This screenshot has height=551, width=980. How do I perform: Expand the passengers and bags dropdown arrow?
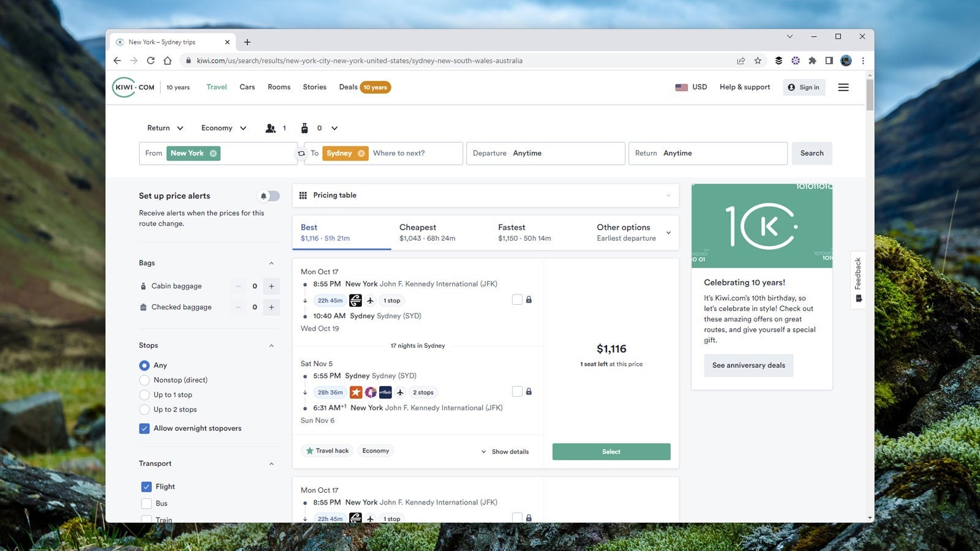(334, 128)
